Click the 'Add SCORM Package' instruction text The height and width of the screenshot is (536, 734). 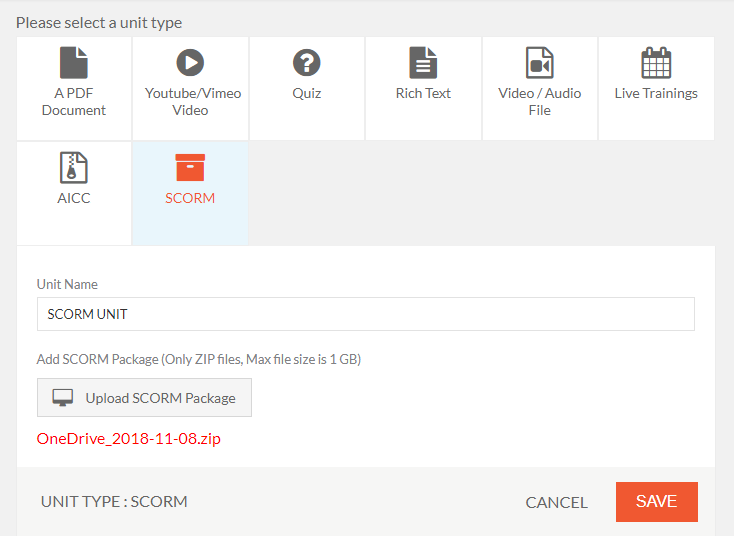(x=199, y=359)
